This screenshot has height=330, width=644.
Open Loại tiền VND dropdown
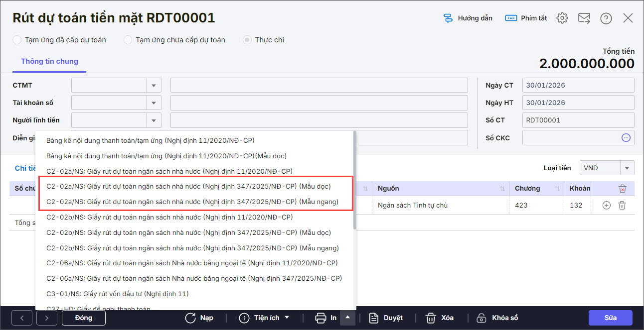pos(626,168)
